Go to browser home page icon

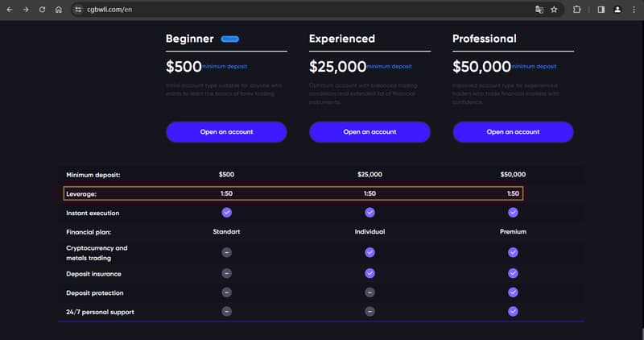coord(58,10)
